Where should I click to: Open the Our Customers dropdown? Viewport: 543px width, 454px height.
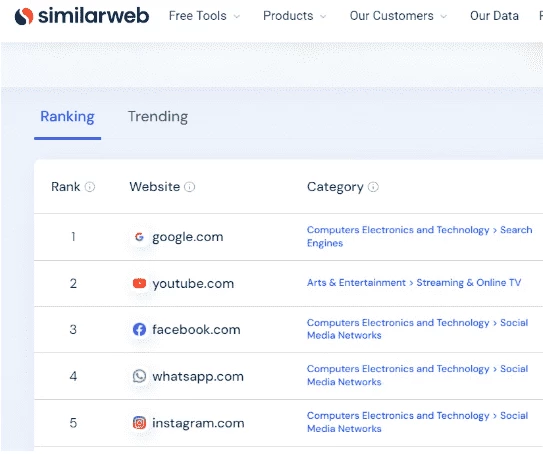(x=398, y=16)
